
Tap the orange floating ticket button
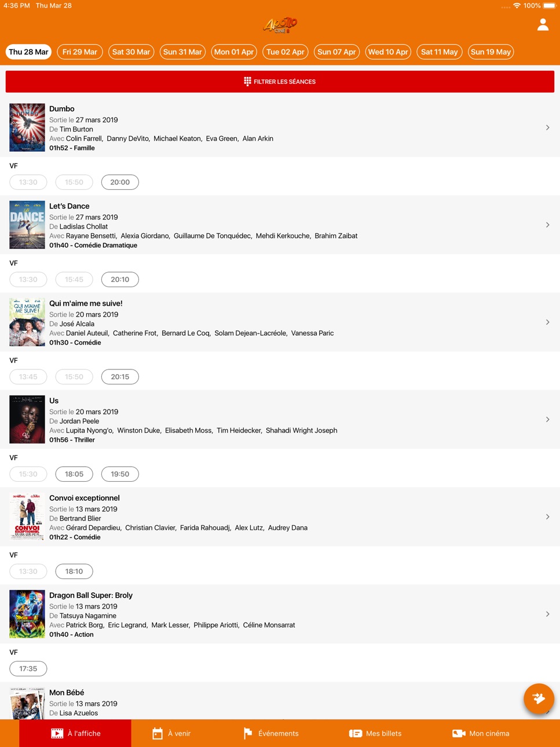click(x=539, y=699)
